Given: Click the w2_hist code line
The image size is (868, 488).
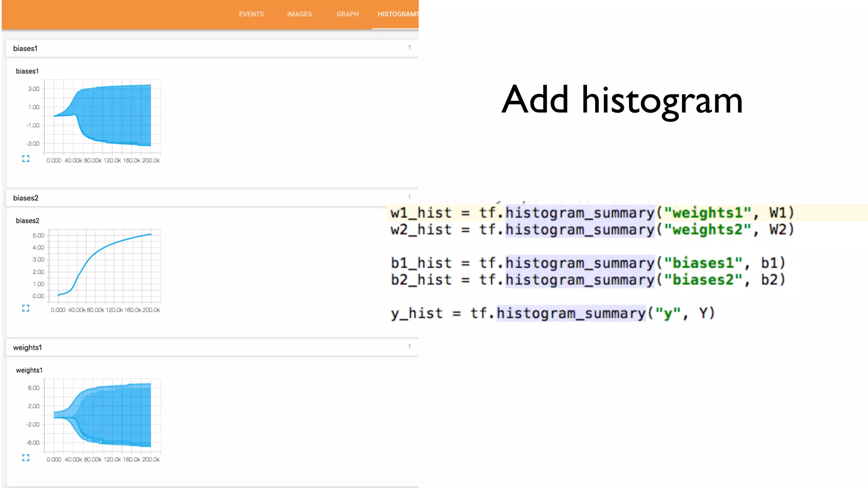Looking at the screenshot, I should (x=592, y=230).
